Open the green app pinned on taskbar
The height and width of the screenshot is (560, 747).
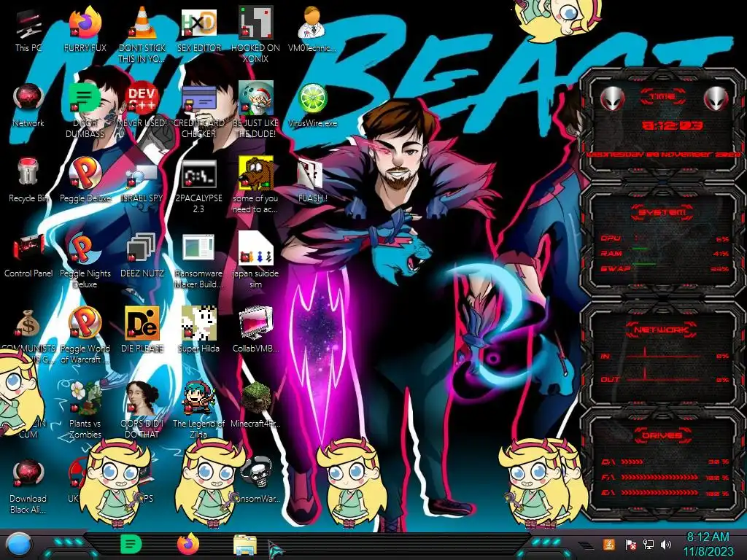tap(131, 544)
